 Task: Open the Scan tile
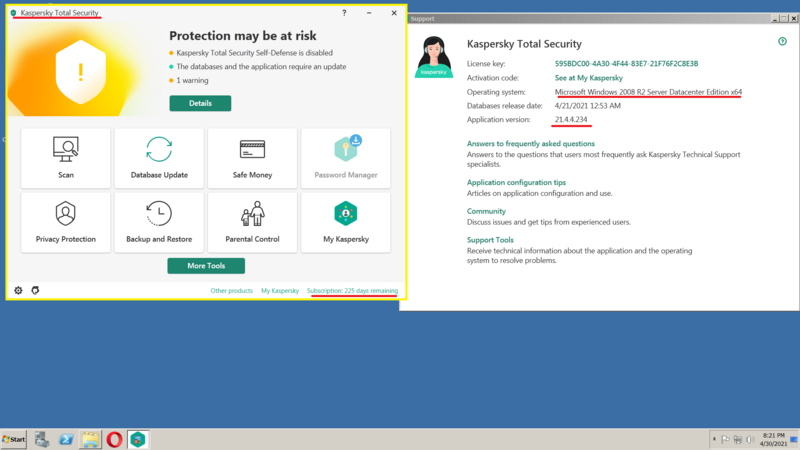[x=66, y=158]
